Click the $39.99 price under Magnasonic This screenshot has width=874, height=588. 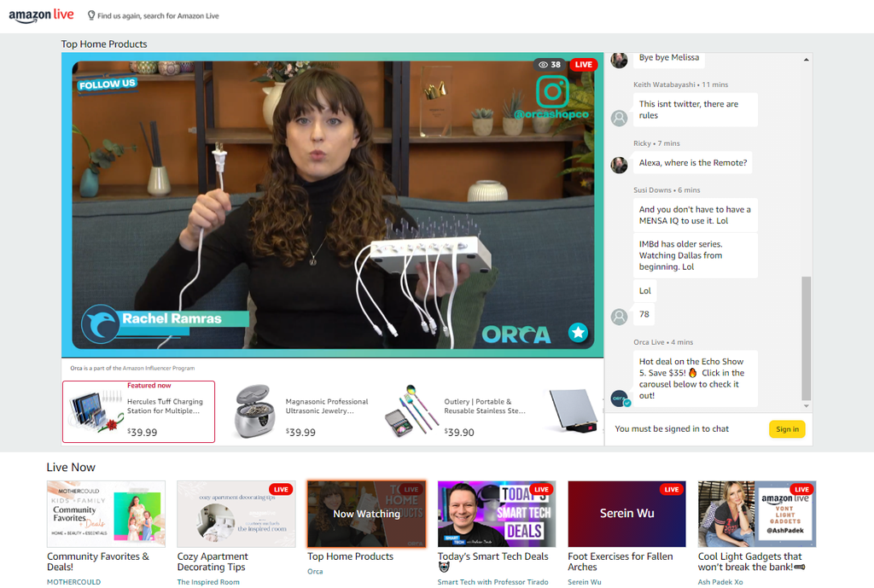click(x=300, y=432)
